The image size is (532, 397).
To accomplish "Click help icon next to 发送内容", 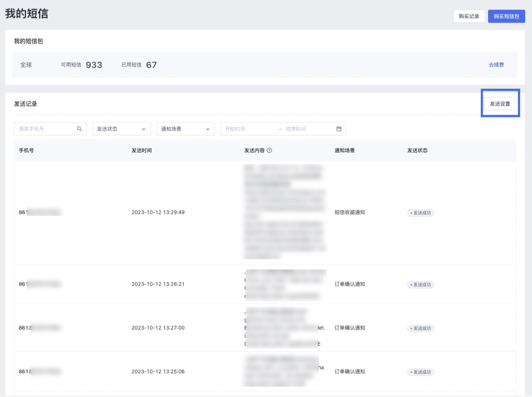I will tap(269, 151).
